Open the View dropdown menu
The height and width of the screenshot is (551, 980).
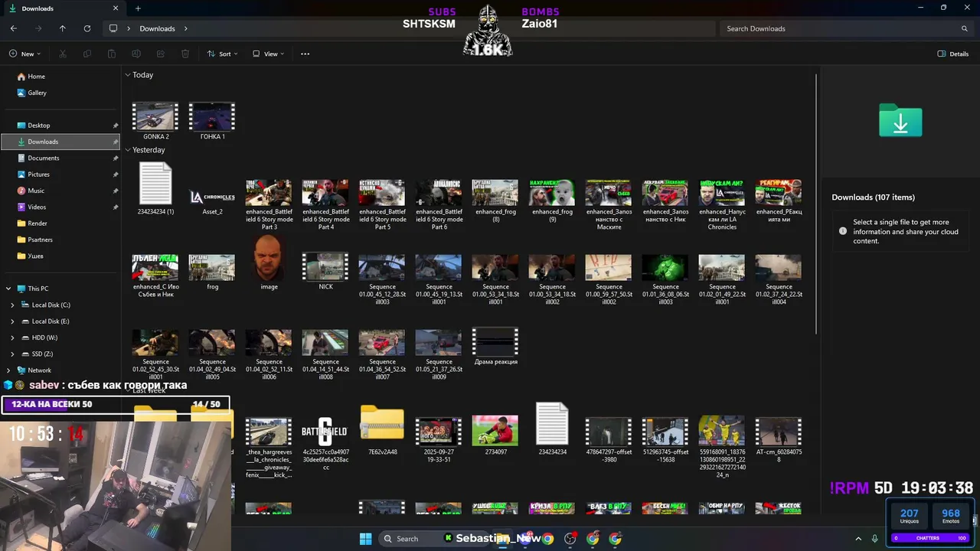click(269, 54)
